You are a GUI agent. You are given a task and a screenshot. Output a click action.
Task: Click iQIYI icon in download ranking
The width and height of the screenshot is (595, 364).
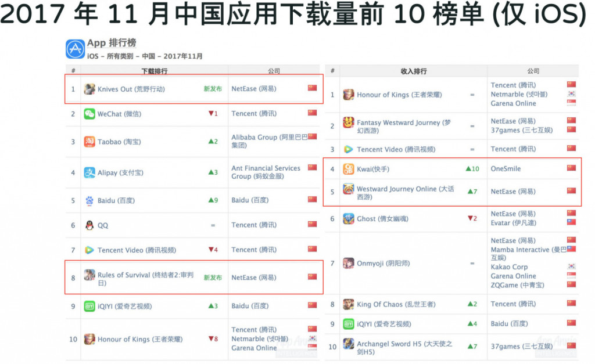[89, 307]
